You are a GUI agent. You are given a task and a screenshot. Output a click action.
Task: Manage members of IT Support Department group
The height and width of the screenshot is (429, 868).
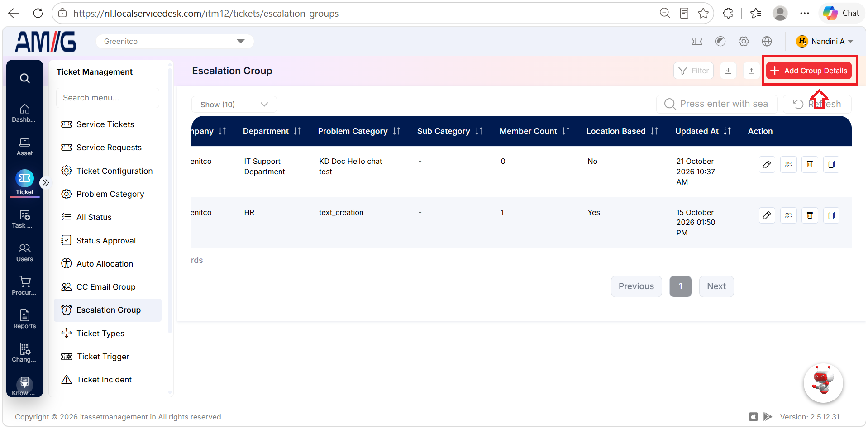[788, 164]
